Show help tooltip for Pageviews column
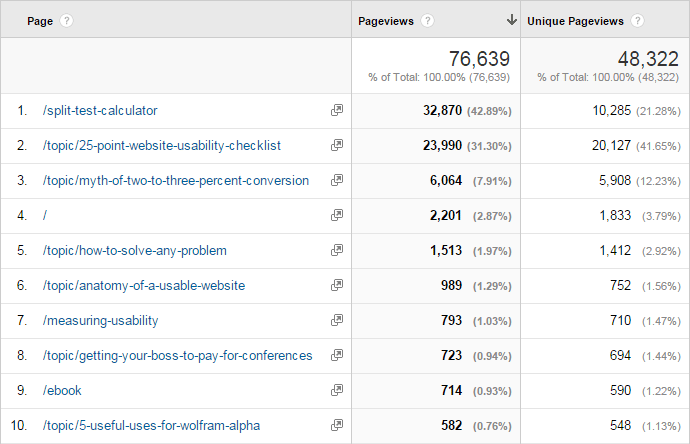 pyautogui.click(x=428, y=21)
